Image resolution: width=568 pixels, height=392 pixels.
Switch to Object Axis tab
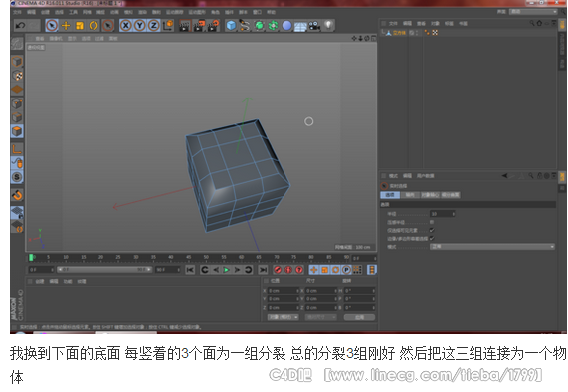pyautogui.click(x=430, y=195)
